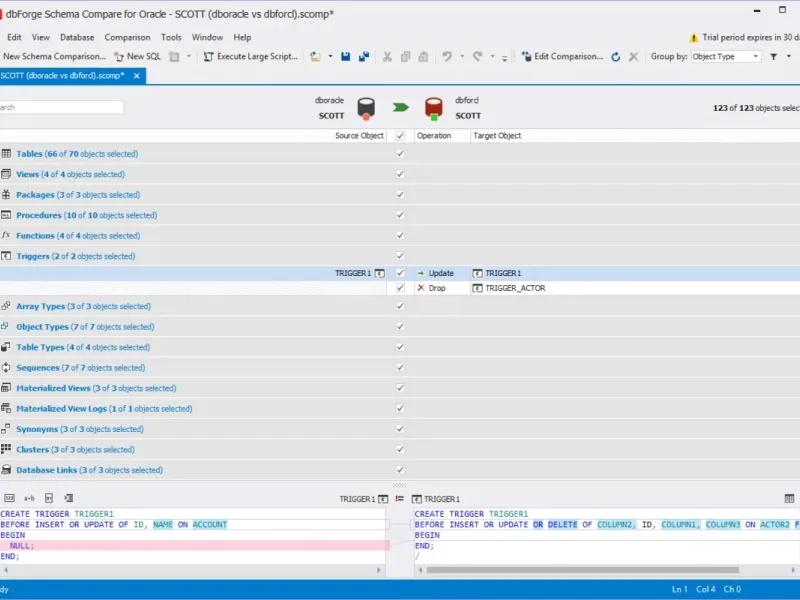Screen dimensions: 800x600
Task: Open the dropdown arrow next to filter icon
Action: [x=788, y=57]
